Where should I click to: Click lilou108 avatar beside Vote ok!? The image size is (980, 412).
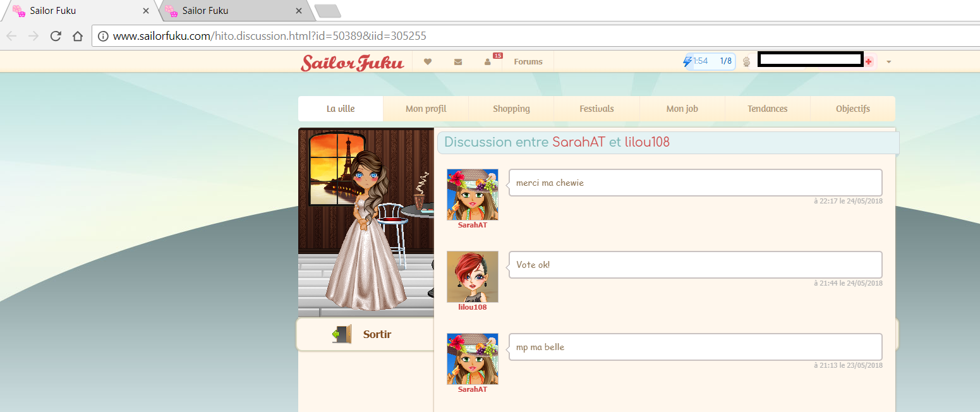(473, 277)
